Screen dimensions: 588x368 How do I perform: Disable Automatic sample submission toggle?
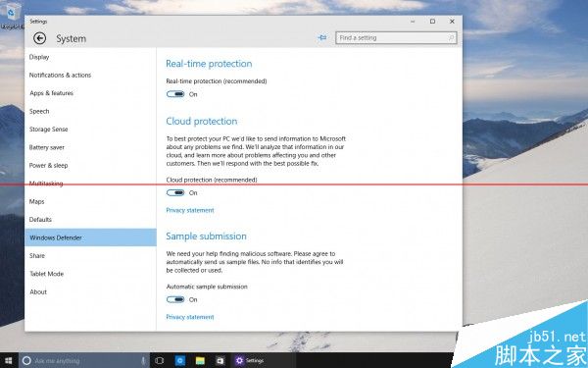(175, 299)
